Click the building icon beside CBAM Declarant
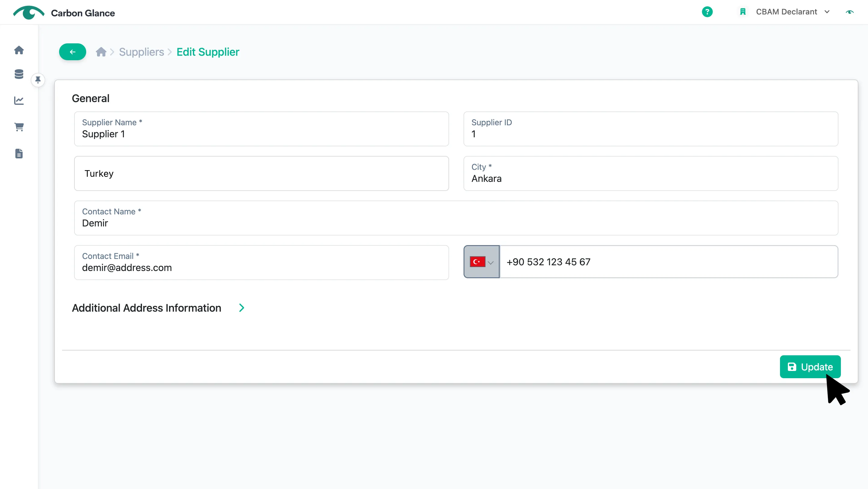This screenshot has height=489, width=868. (x=743, y=12)
